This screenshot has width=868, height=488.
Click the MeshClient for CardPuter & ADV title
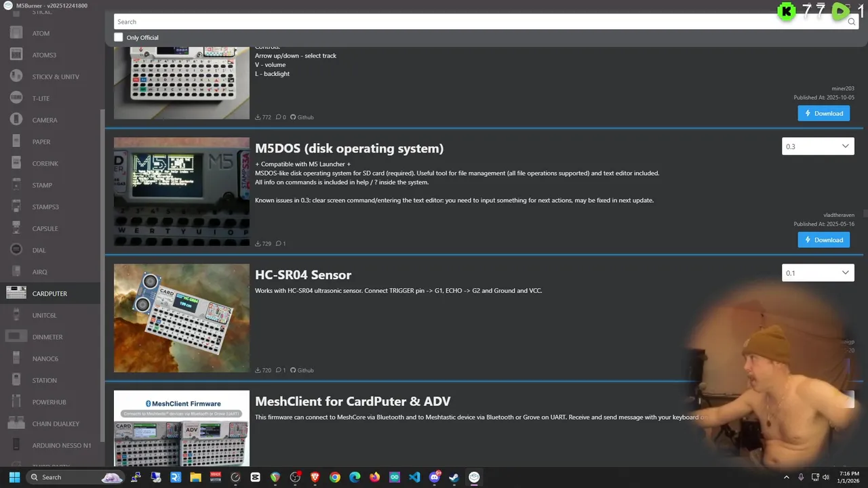tap(353, 401)
